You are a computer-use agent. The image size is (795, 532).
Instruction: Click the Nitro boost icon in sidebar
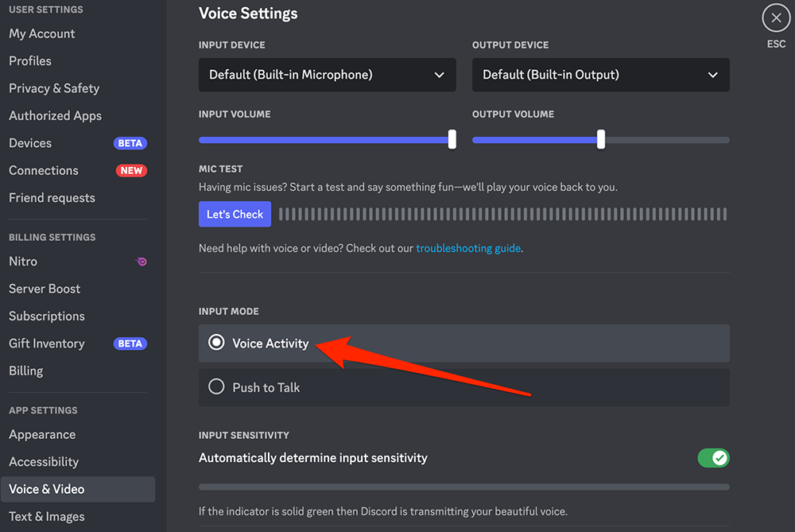click(x=141, y=262)
